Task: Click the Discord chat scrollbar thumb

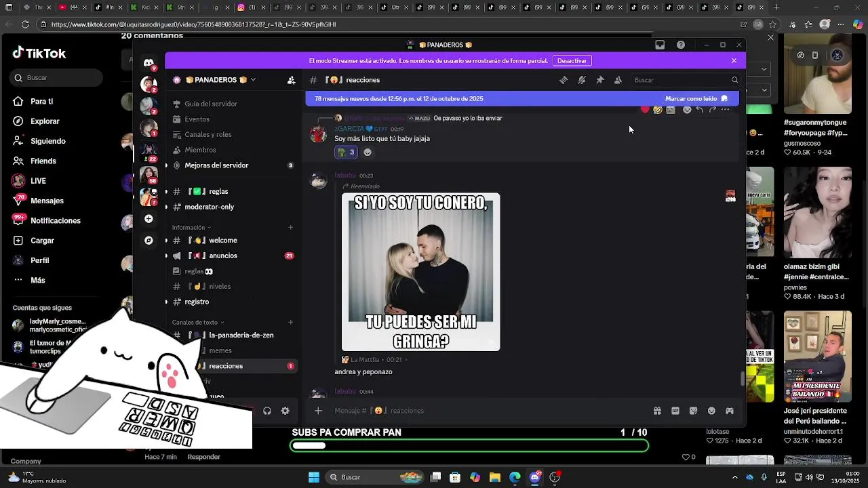Action: [x=743, y=378]
